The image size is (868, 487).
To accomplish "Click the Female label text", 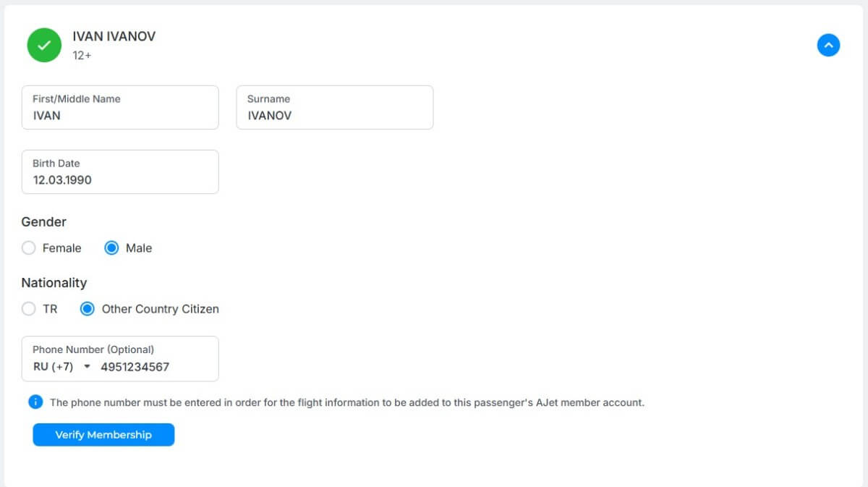I will coord(61,248).
